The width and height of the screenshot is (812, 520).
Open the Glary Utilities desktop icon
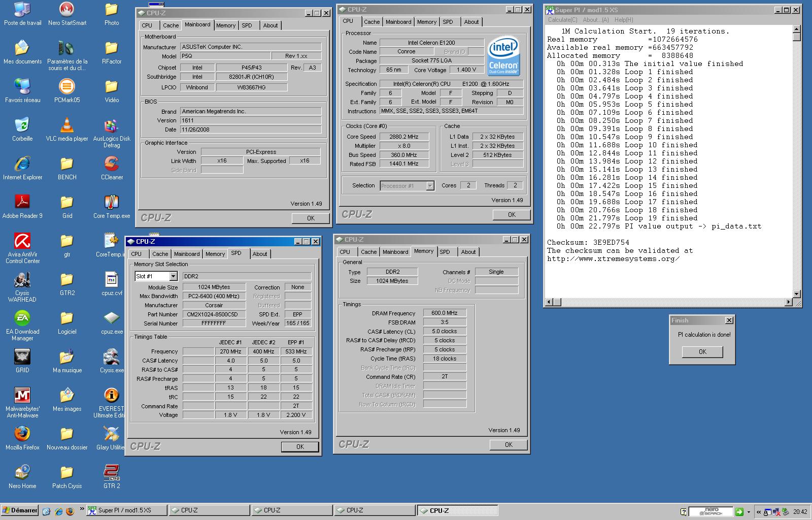pos(110,438)
